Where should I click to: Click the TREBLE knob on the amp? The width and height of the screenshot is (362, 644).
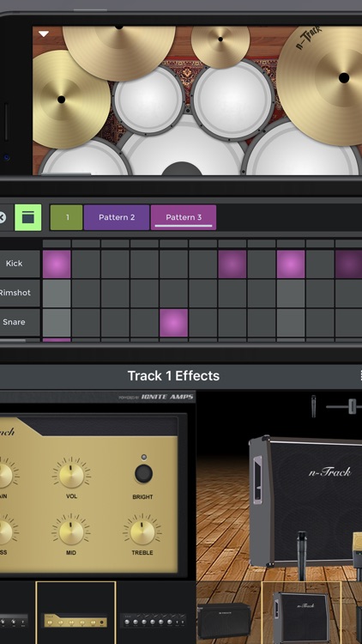[x=142, y=532]
